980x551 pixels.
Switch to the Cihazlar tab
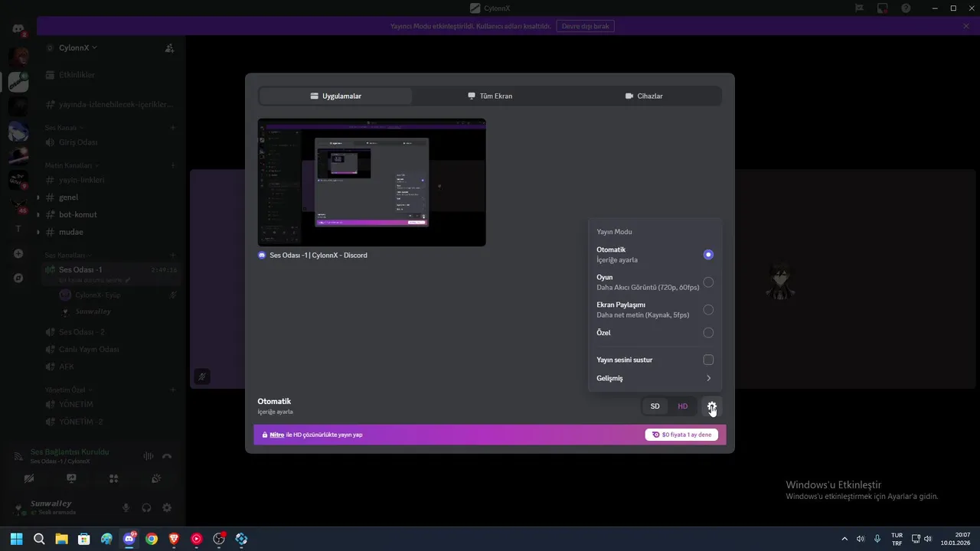coord(644,96)
